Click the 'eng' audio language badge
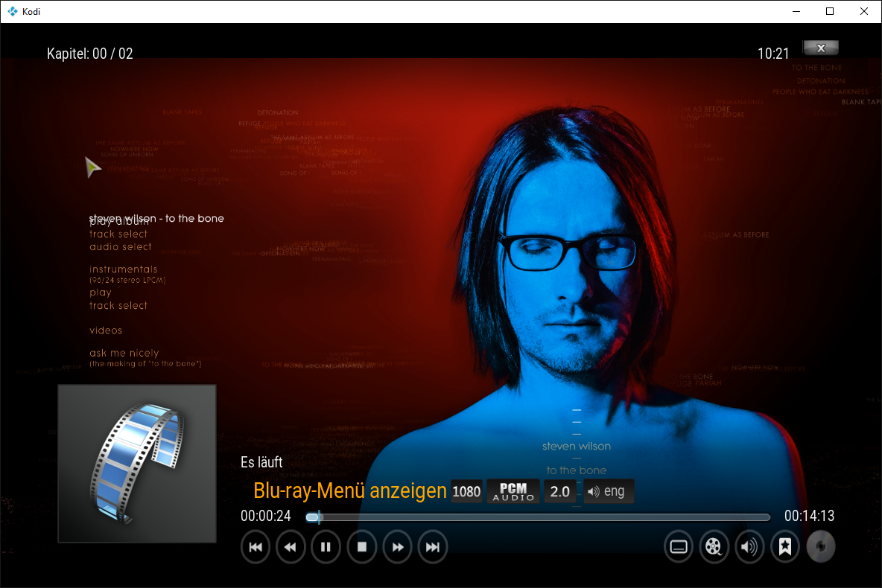The width and height of the screenshot is (882, 588). (x=609, y=491)
